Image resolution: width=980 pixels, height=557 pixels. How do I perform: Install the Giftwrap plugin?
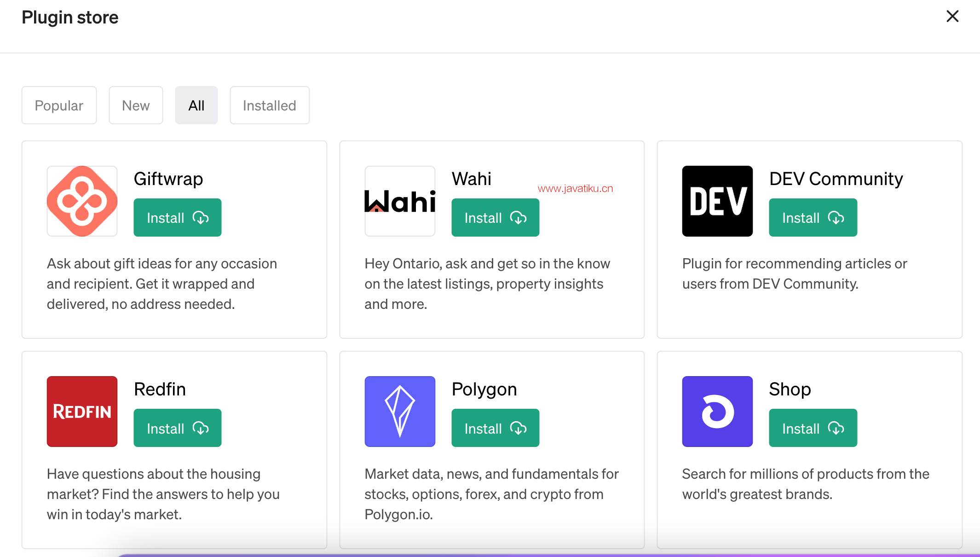[178, 218]
